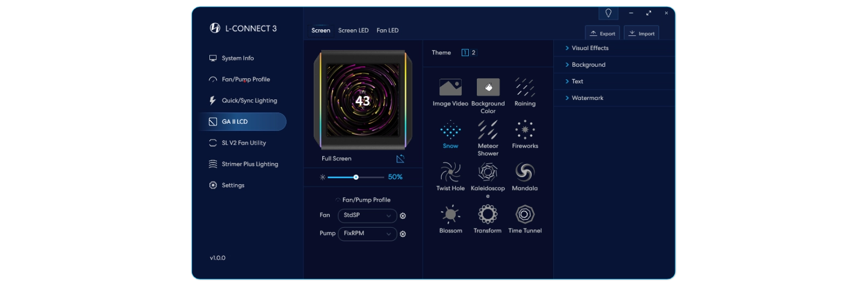Image resolution: width=868 pixels, height=289 pixels.
Task: Click the Export button
Action: [x=602, y=33]
